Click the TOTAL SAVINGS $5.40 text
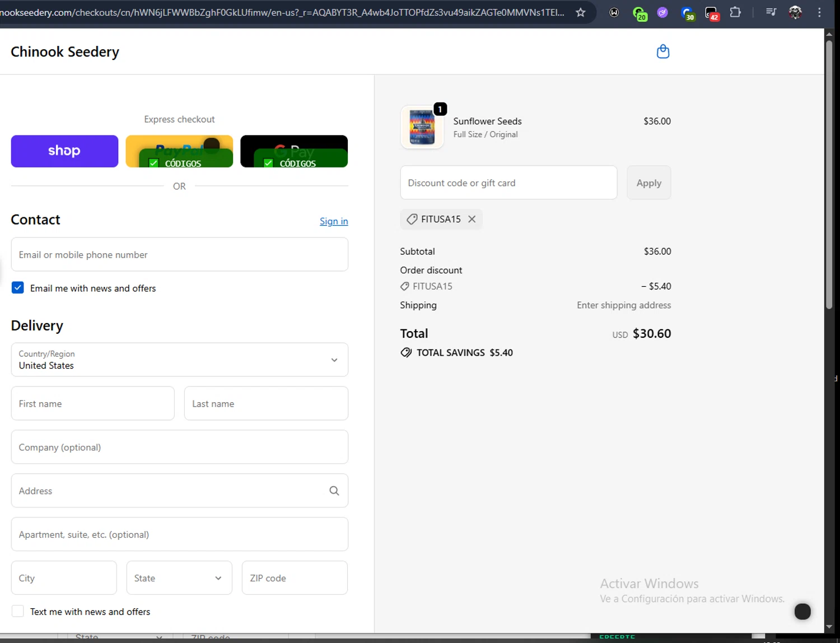 point(465,352)
